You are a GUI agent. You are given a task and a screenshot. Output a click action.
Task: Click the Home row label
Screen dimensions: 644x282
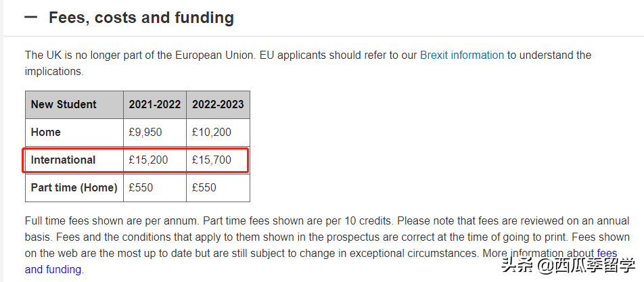46,133
